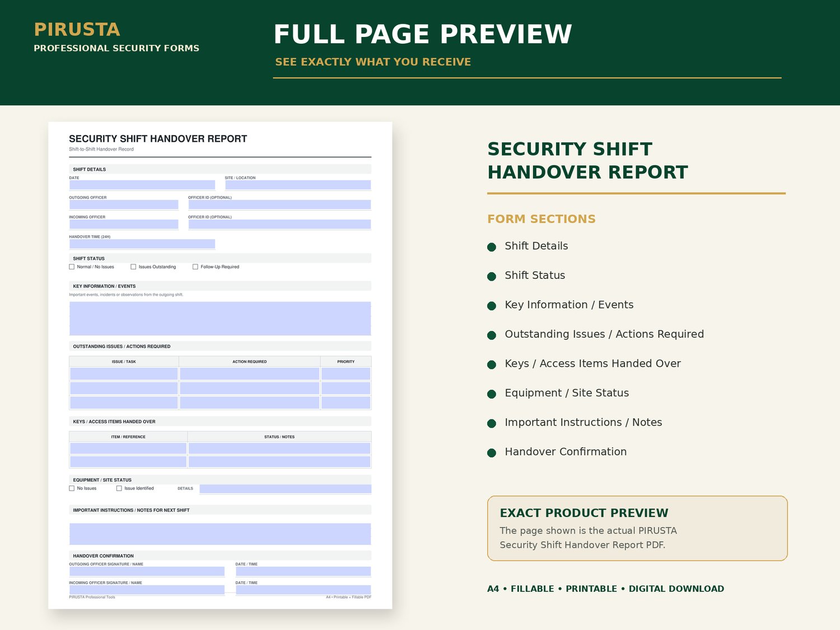840x630 pixels.
Task: Check the Normal / No Issues checkbox
Action: [x=72, y=267]
